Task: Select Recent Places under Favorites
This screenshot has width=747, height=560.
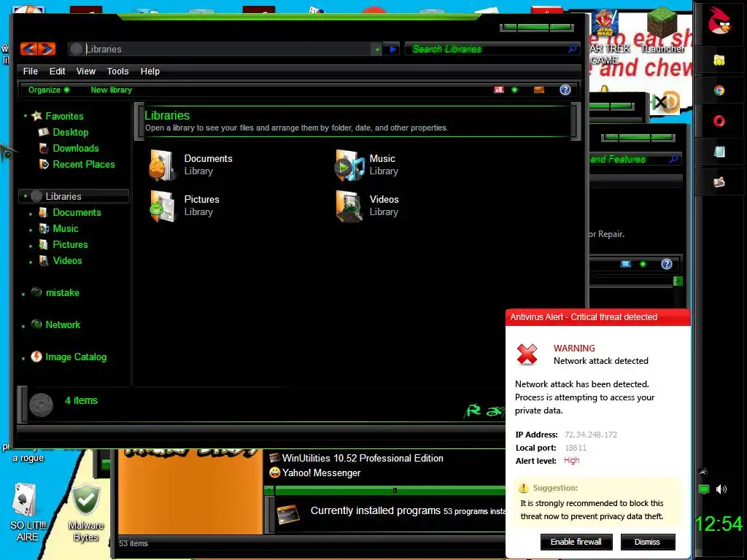Action: coord(83,164)
